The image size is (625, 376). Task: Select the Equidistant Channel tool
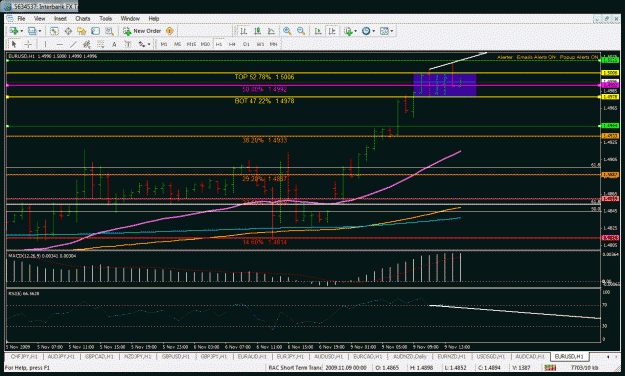point(86,44)
